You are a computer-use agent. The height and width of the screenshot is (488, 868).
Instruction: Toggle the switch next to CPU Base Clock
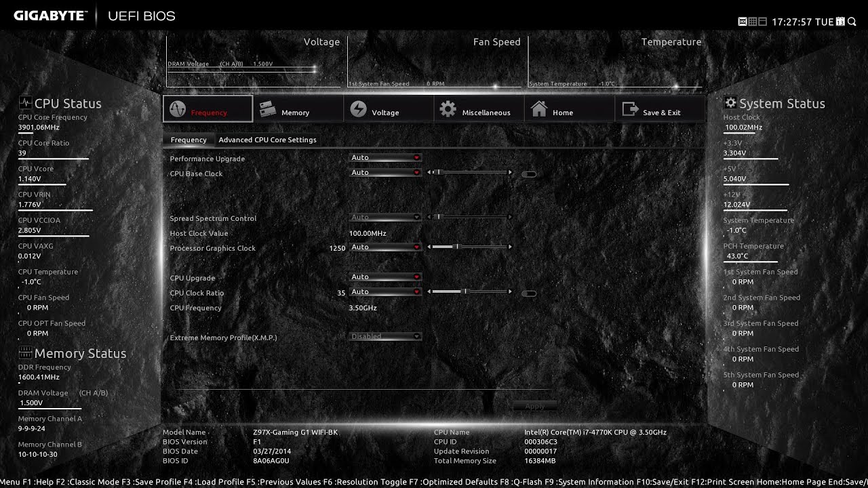[530, 174]
